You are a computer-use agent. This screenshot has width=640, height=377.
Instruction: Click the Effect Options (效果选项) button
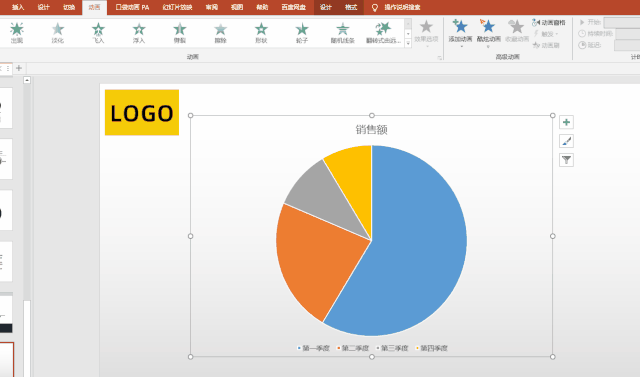pyautogui.click(x=426, y=33)
